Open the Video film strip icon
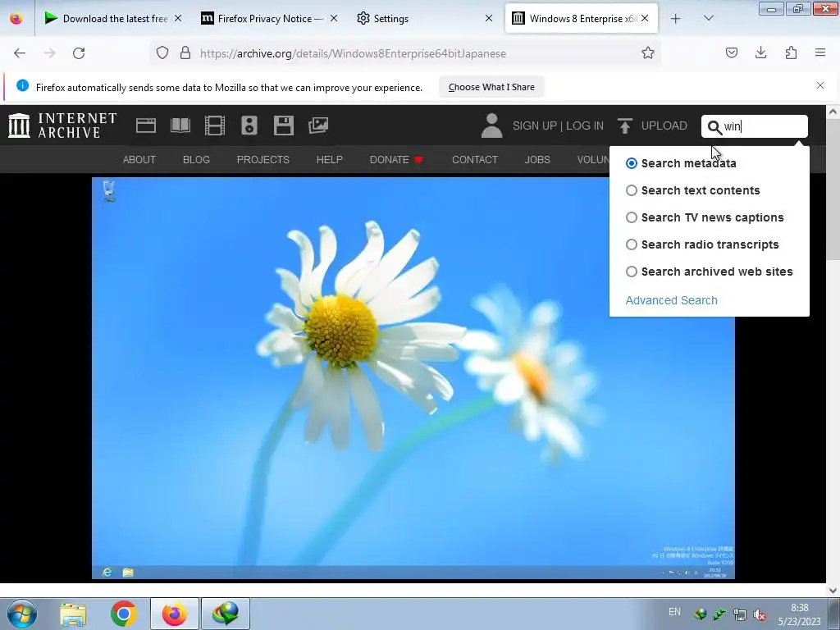 (214, 126)
